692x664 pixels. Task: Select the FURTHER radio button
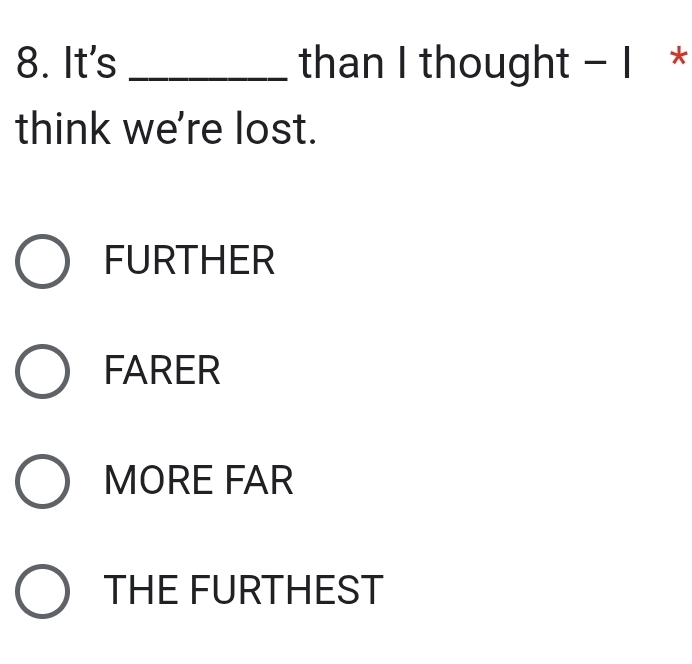43,262
